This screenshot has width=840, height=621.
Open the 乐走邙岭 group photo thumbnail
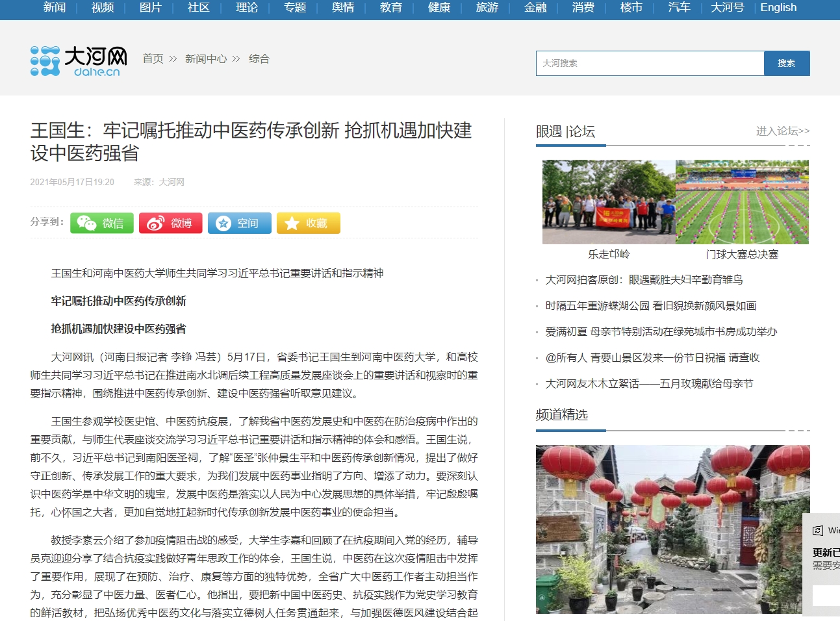tap(609, 202)
